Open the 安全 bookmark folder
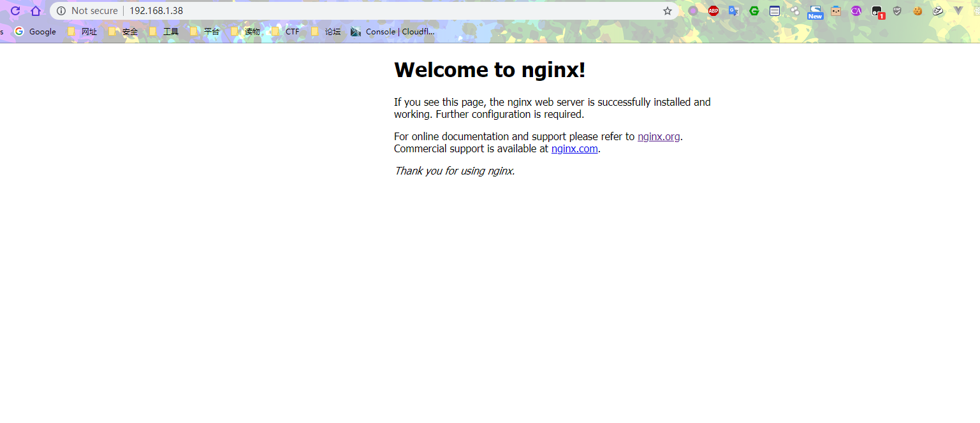 point(123,31)
